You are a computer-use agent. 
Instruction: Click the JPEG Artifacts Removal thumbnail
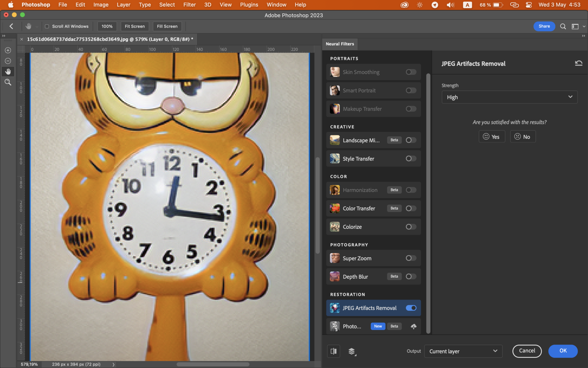click(x=335, y=308)
